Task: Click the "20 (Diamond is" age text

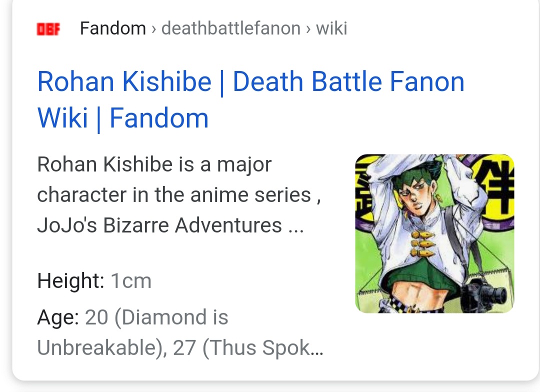Action: click(x=156, y=317)
